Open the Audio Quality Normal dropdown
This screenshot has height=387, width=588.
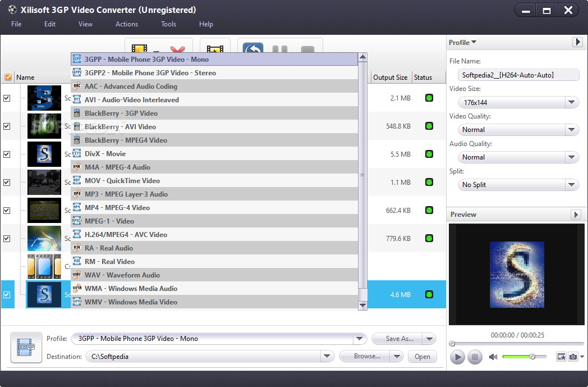point(518,157)
